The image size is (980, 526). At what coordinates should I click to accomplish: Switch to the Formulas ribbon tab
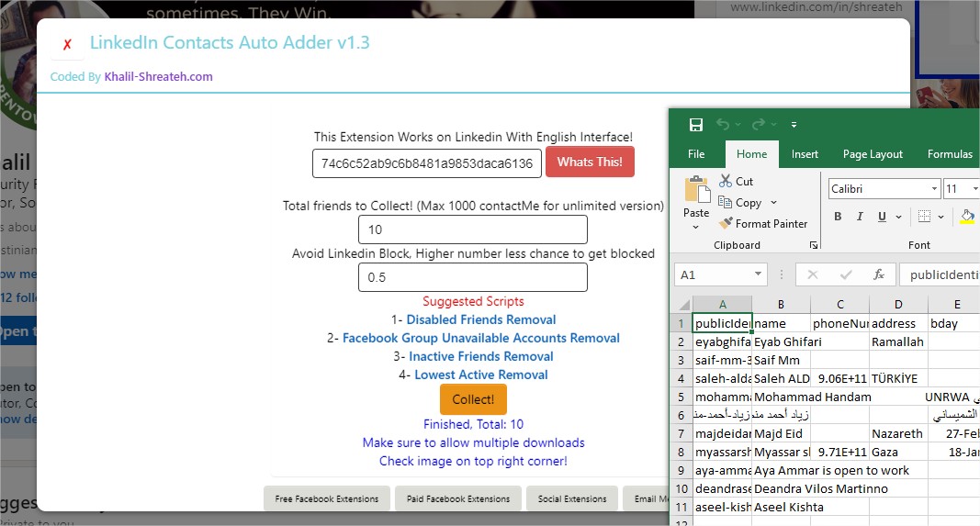950,153
